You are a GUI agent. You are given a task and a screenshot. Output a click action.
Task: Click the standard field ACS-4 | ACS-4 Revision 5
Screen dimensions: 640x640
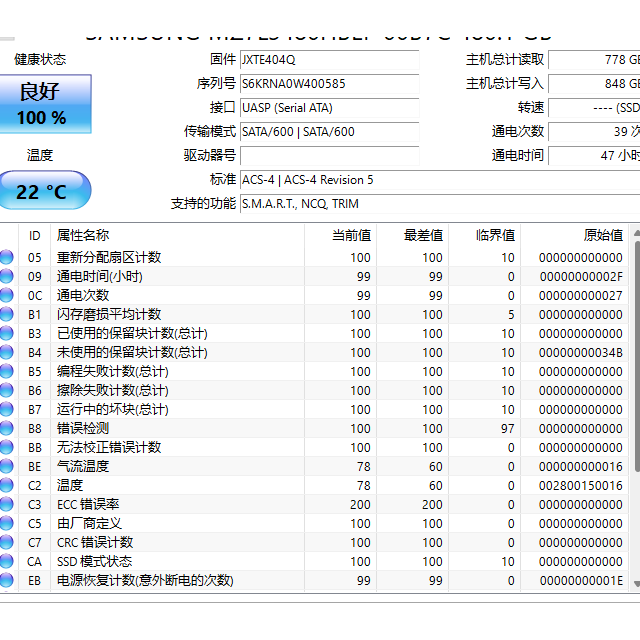(x=440, y=180)
